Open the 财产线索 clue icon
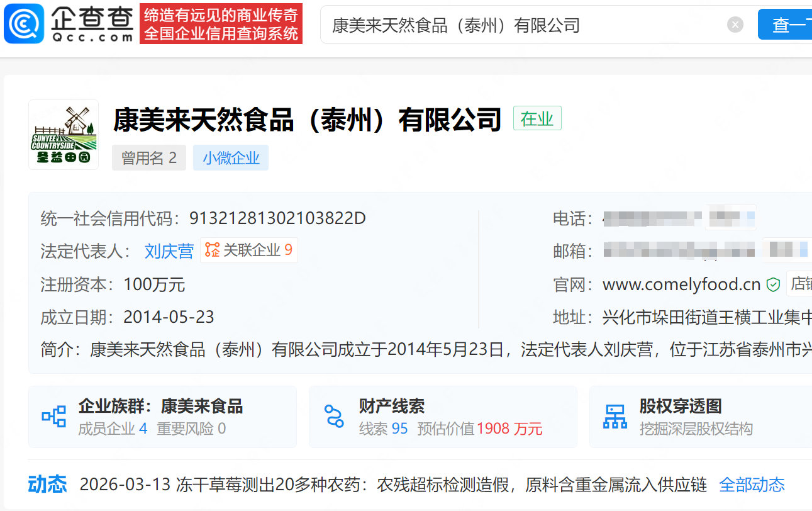 334,417
